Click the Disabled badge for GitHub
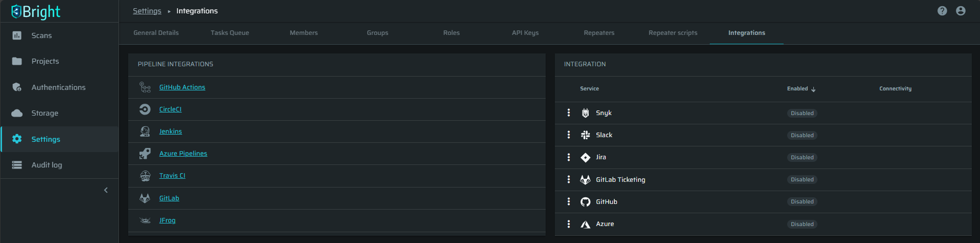This screenshot has width=980, height=243. 802,201
